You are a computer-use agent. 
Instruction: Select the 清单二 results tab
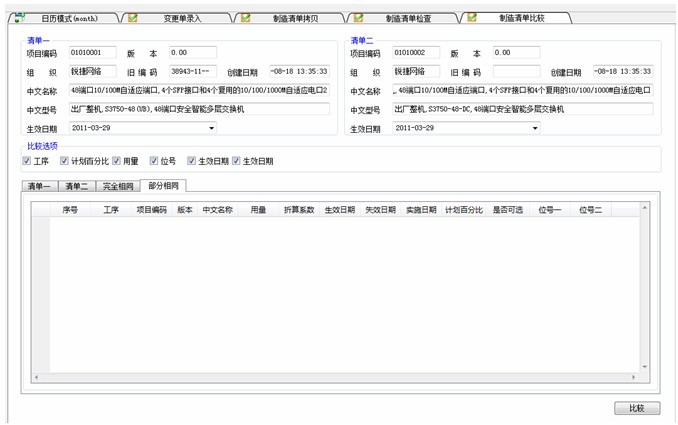coord(78,186)
